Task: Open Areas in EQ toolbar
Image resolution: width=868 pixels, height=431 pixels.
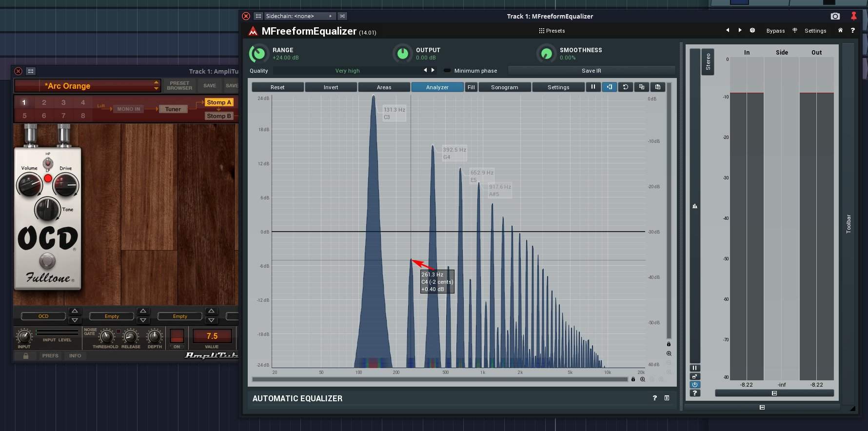Action: 384,87
